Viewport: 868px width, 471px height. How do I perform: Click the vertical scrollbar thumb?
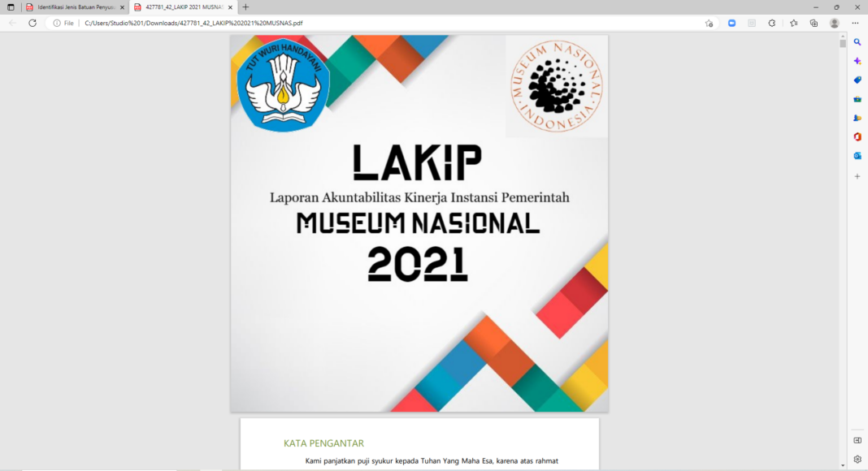(x=843, y=44)
